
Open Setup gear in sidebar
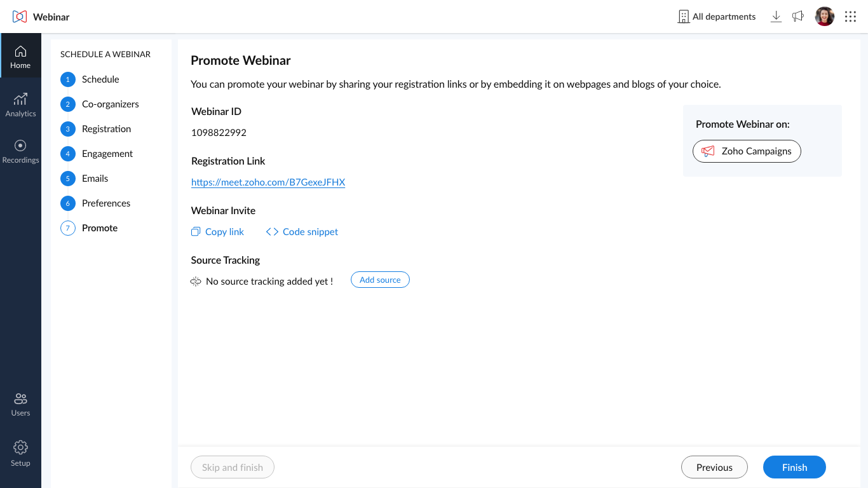click(20, 454)
